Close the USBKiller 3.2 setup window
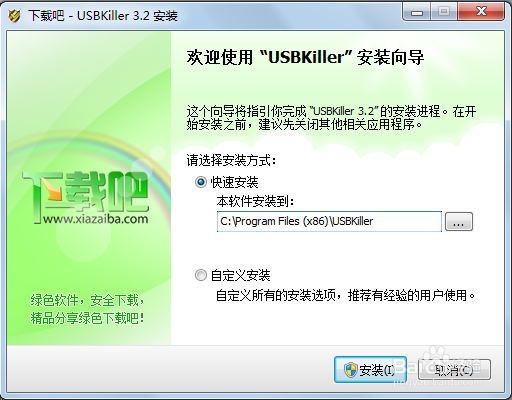 pos(481,12)
